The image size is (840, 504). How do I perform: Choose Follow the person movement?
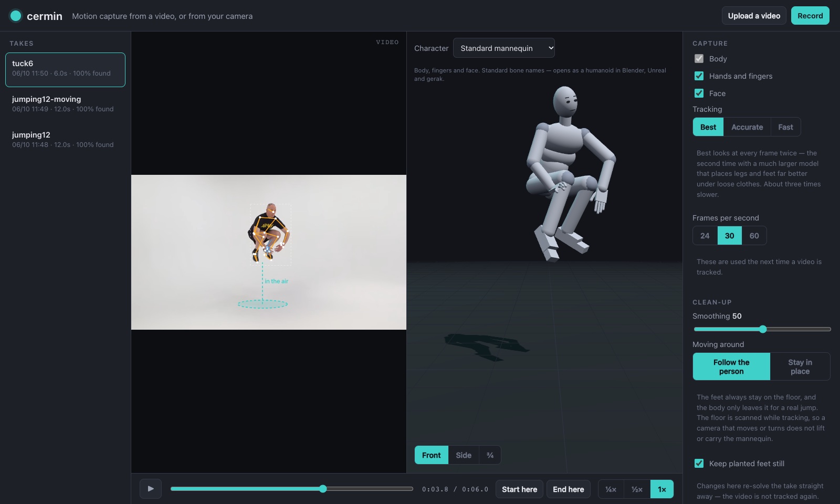tap(731, 366)
